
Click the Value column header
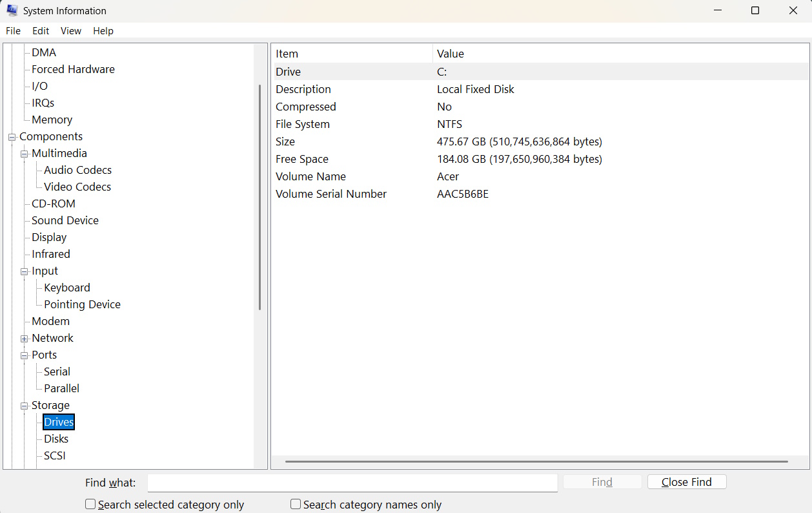click(x=451, y=54)
